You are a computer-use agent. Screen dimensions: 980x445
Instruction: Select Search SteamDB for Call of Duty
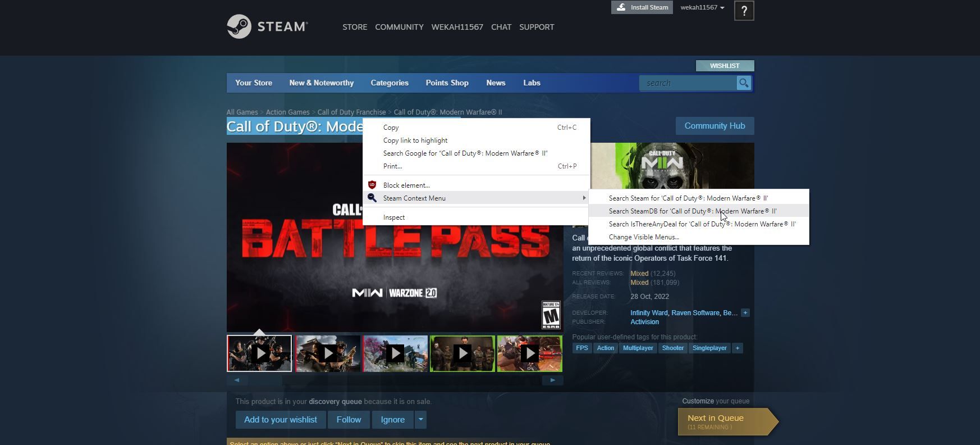click(x=699, y=211)
